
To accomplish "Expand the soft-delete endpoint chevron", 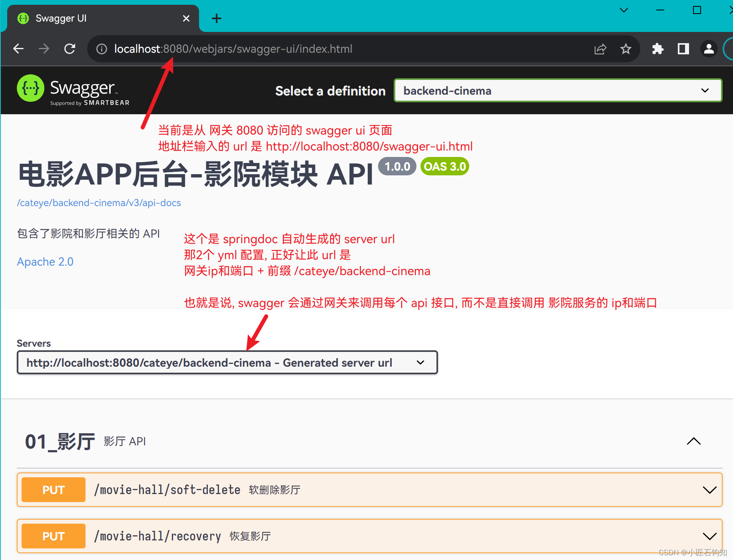I will [x=709, y=490].
